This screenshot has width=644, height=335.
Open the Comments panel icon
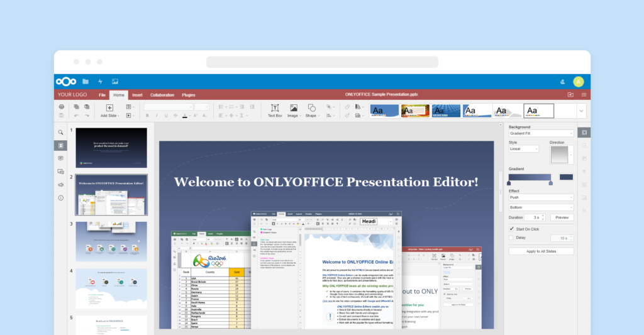[61, 158]
